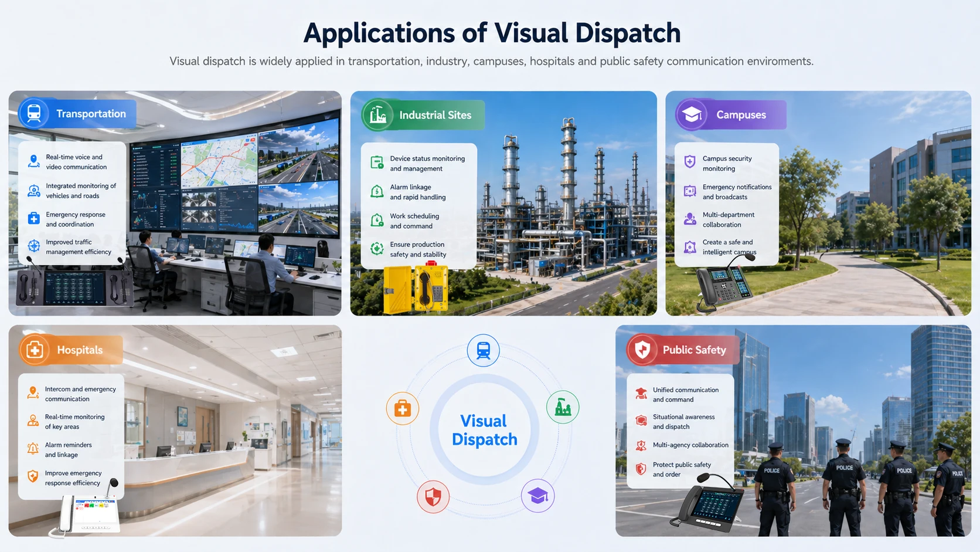
Task: Click the Transportation section train badge icon
Action: point(35,113)
